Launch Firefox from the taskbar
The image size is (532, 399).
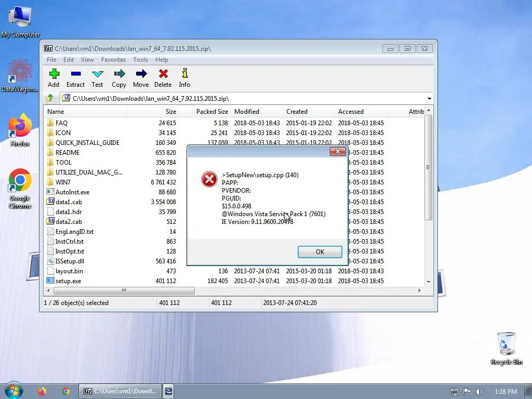pyautogui.click(x=42, y=391)
